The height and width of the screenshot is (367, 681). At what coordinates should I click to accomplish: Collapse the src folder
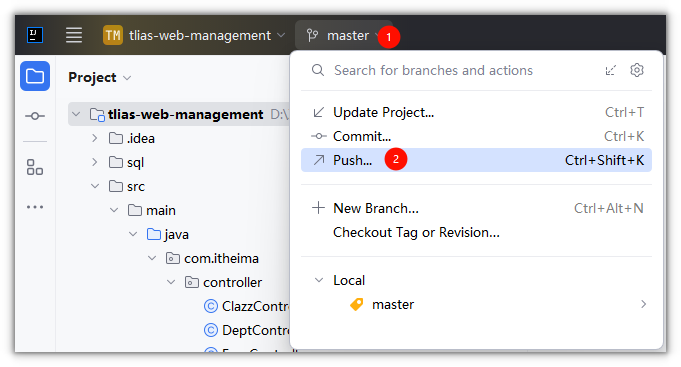95,186
